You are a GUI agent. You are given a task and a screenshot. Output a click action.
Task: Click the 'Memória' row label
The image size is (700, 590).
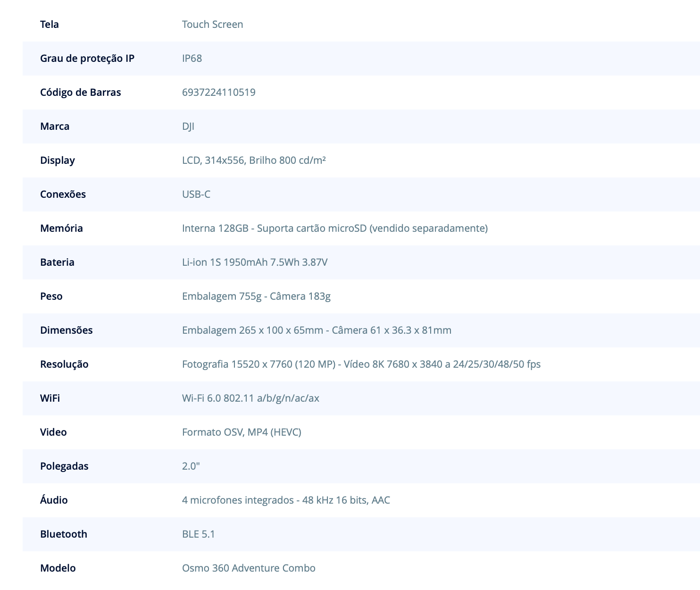click(x=61, y=228)
